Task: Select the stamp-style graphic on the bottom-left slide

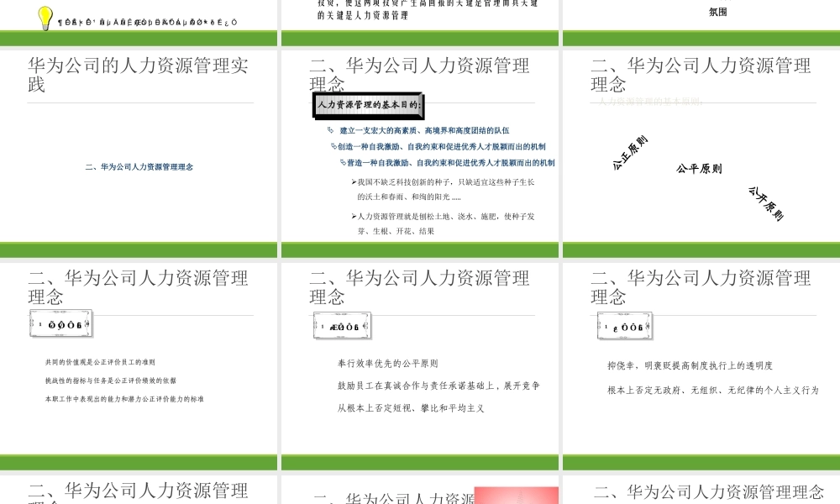Action: 60,323
